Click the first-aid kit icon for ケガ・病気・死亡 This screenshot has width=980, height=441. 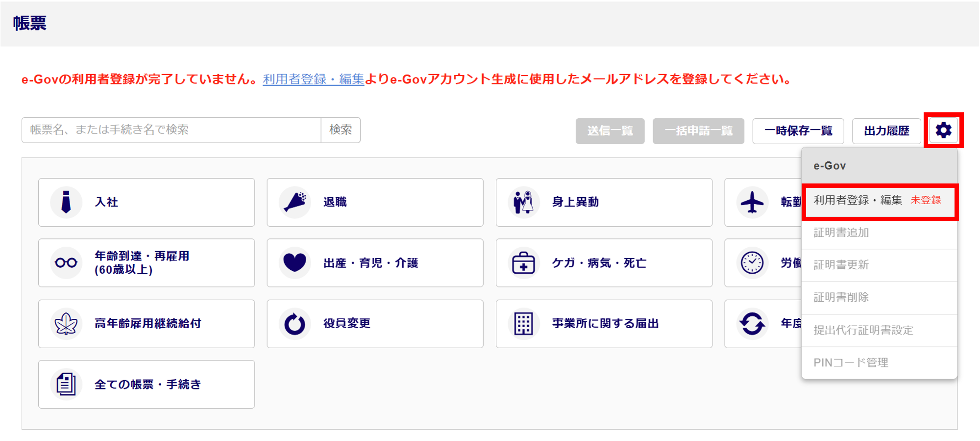523,263
